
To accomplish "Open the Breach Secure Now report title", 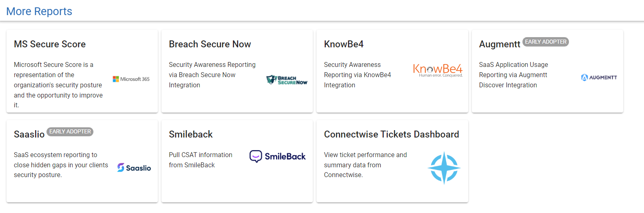I will 210,44.
